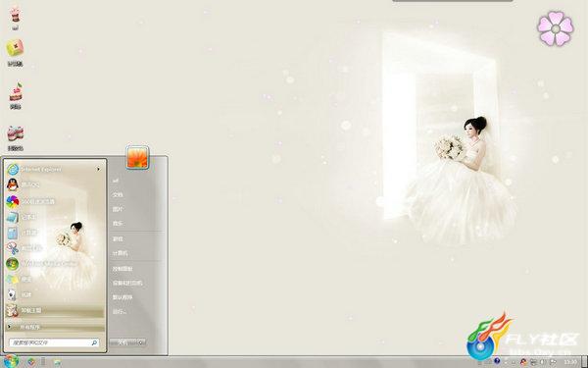
Task: Expand Internet Explorer jump list arrow
Action: (98, 170)
